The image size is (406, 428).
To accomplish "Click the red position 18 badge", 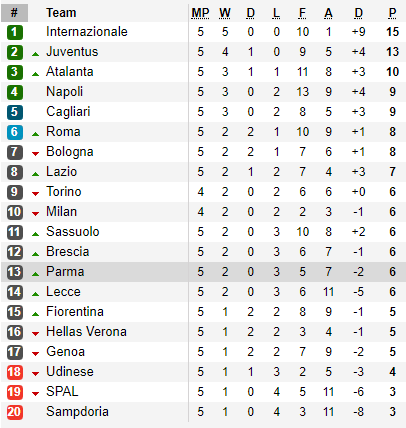I will pos(15,372).
